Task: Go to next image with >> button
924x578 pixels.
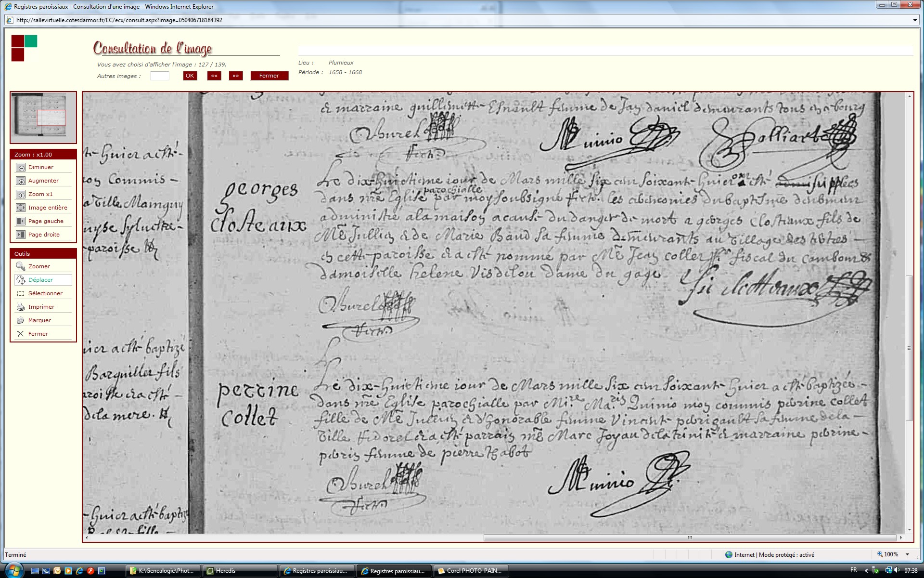Action: (236, 76)
